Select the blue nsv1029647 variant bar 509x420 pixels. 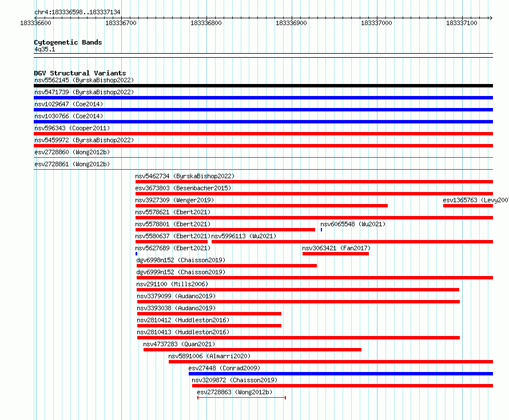click(x=263, y=110)
